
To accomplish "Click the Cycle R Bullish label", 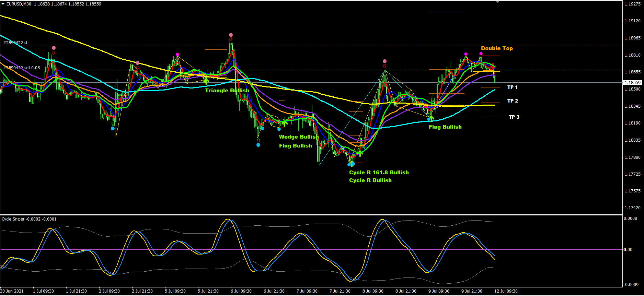I will (370, 180).
